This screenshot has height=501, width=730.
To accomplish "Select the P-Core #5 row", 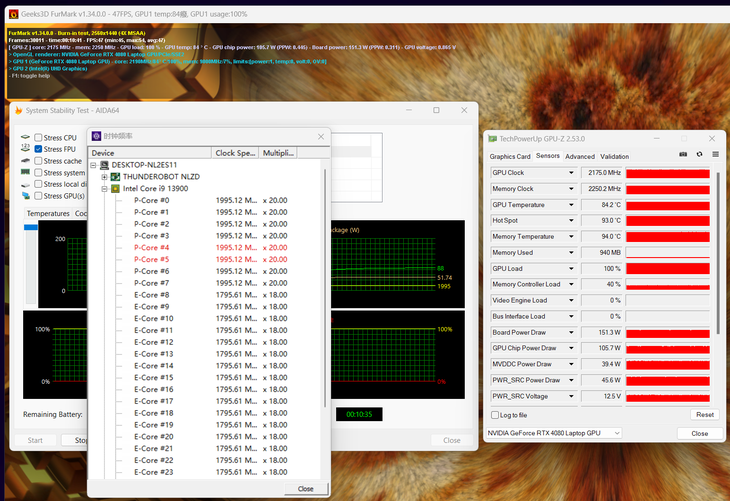I will [205, 259].
